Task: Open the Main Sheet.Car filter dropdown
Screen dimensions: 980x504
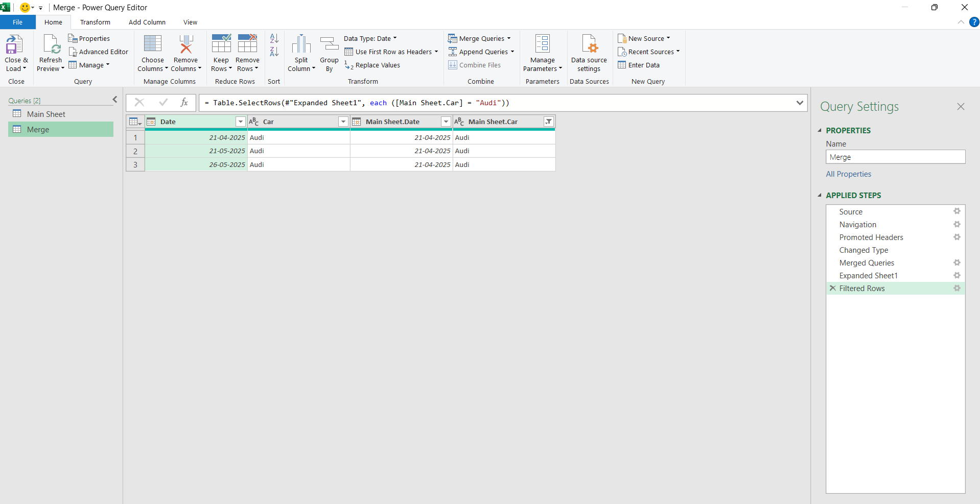Action: click(x=549, y=122)
